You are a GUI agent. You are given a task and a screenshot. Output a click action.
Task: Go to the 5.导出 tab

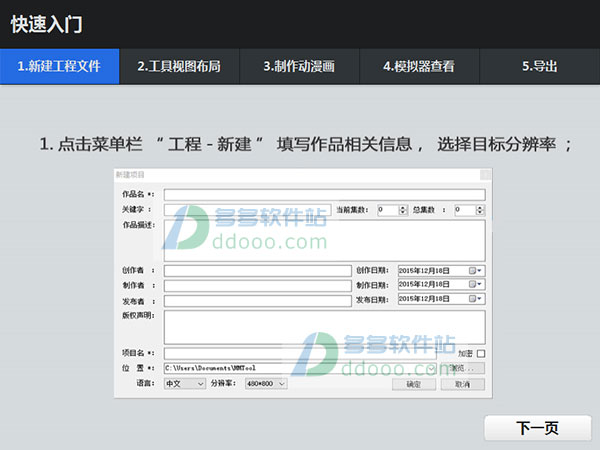tap(539, 67)
